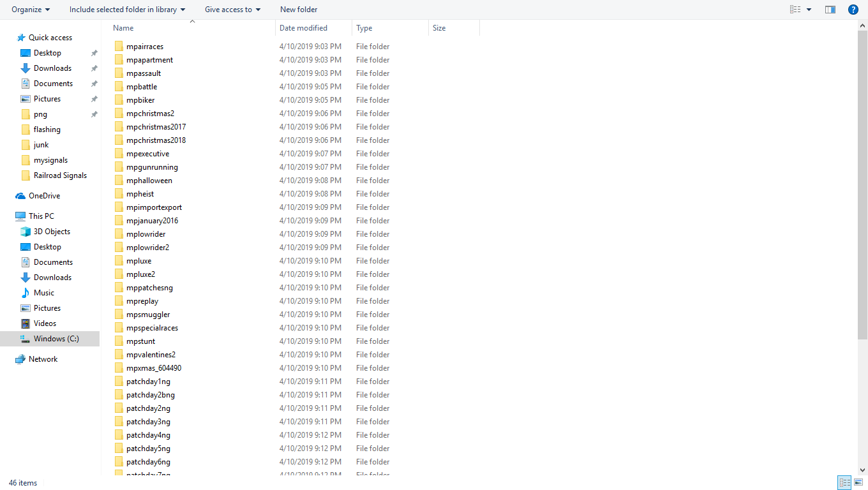Click the 3D Objects cube icon
The height and width of the screenshot is (490, 868).
26,232
